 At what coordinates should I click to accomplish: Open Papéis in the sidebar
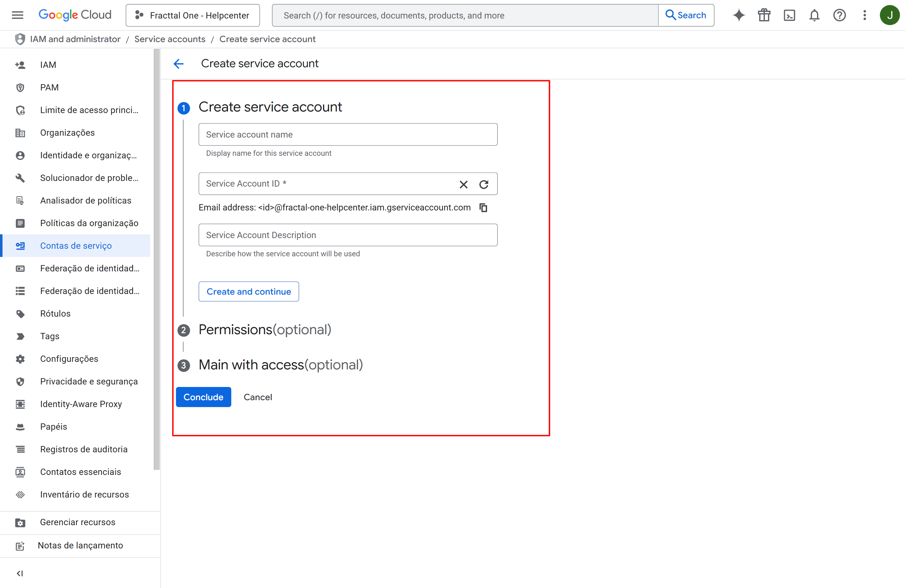pos(54,427)
